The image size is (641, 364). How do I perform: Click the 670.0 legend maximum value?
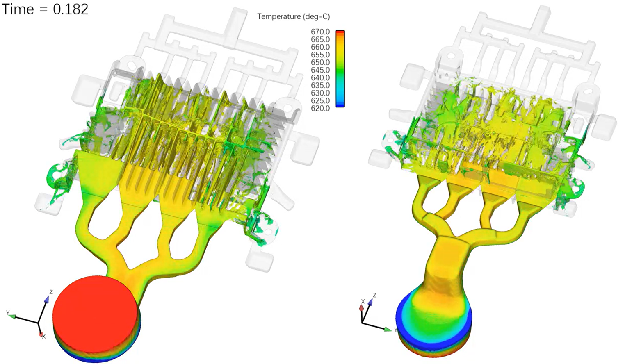(x=320, y=32)
